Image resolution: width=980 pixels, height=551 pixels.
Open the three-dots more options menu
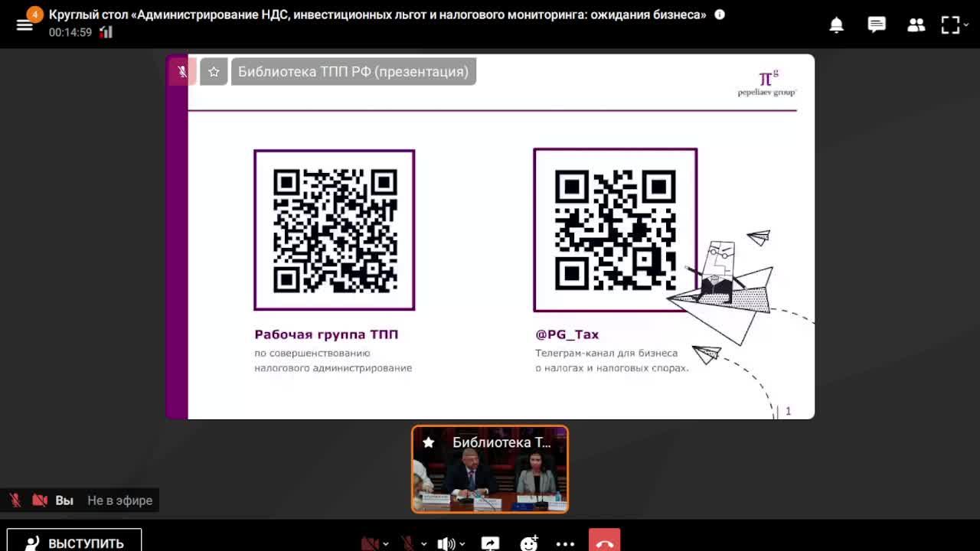[565, 544]
